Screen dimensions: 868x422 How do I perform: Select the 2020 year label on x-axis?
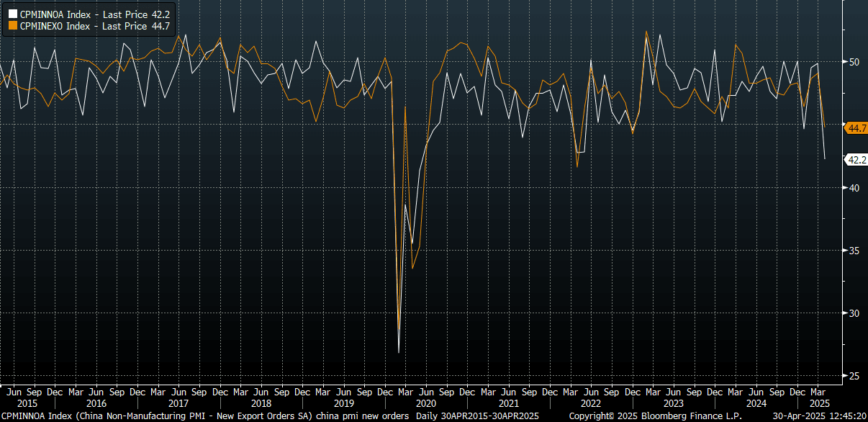[426, 404]
